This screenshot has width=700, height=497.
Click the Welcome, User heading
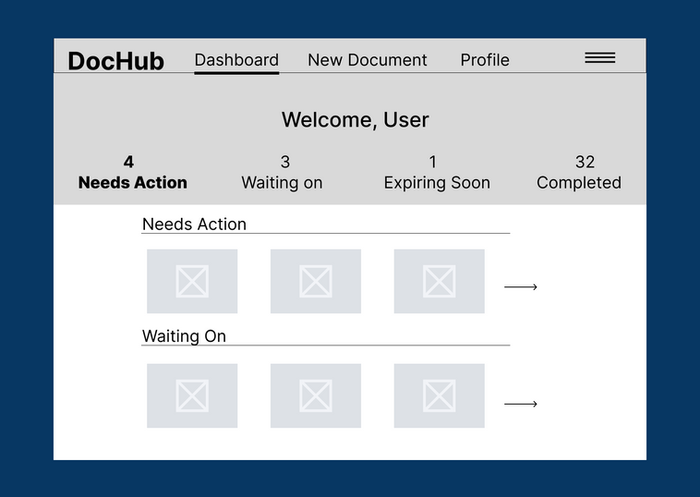(355, 120)
